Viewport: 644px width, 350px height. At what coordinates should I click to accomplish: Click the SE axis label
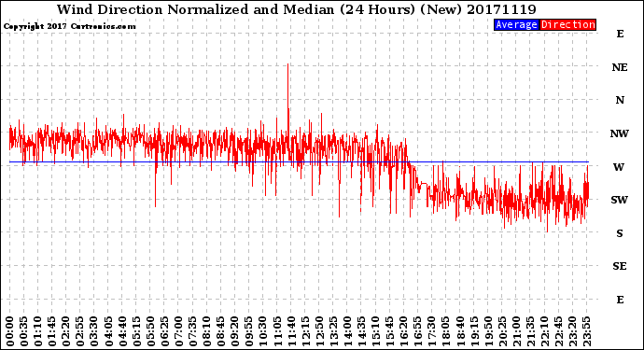point(620,266)
